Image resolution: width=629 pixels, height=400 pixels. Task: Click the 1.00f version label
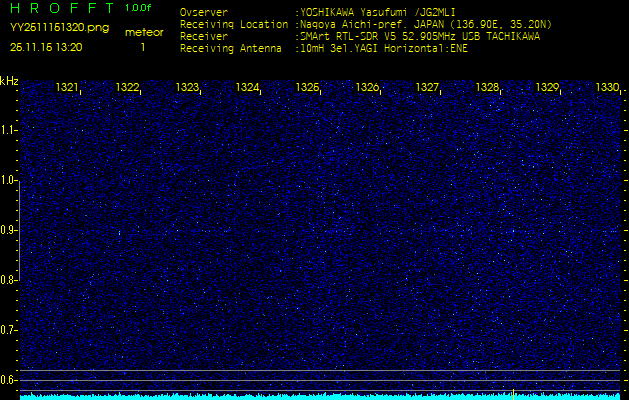(x=139, y=9)
